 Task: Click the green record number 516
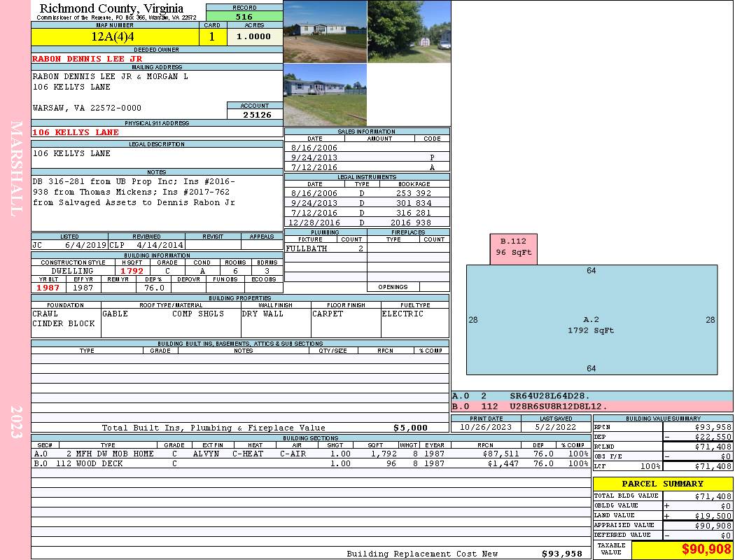pos(244,17)
